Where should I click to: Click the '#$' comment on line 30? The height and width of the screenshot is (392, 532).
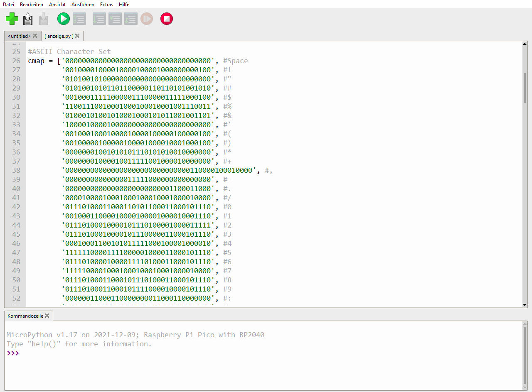(x=227, y=97)
